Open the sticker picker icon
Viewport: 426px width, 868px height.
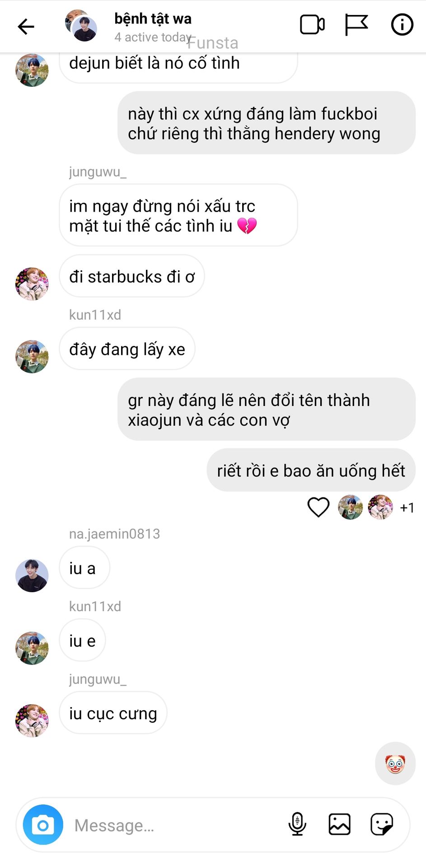tap(382, 824)
